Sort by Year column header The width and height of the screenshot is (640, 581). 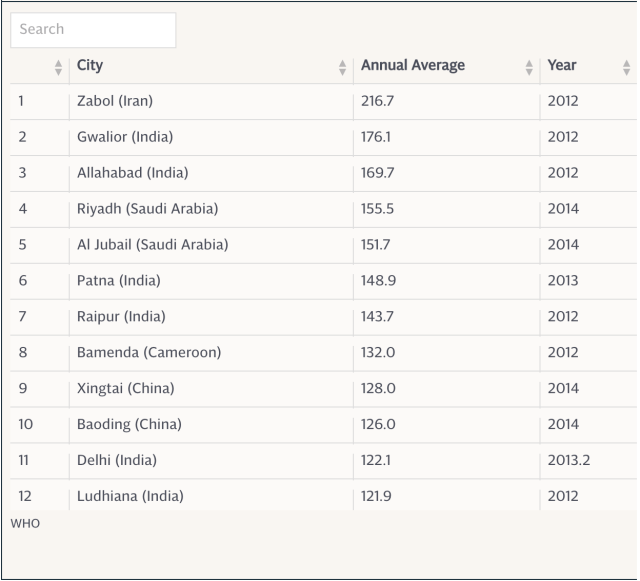click(561, 66)
